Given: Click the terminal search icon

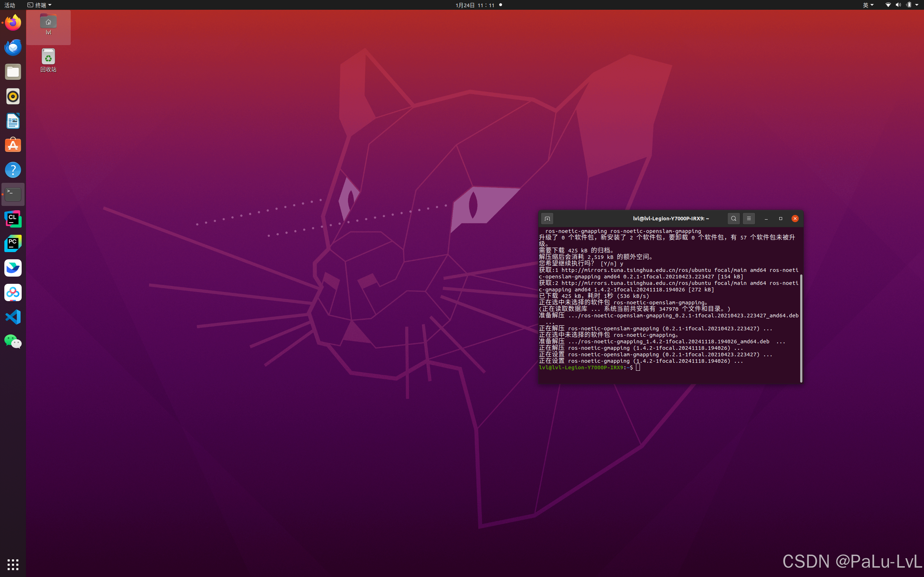Looking at the screenshot, I should (733, 219).
